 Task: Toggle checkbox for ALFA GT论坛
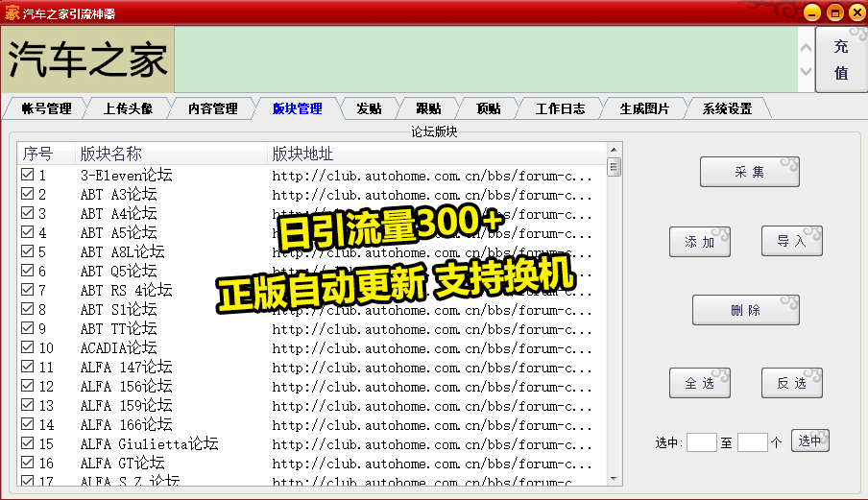tap(27, 463)
